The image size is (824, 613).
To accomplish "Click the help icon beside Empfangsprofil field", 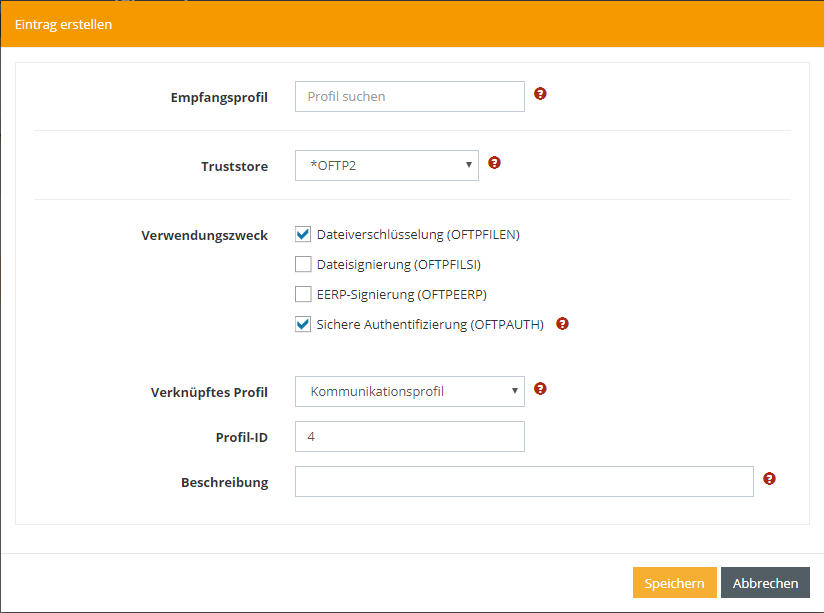I will coord(540,94).
